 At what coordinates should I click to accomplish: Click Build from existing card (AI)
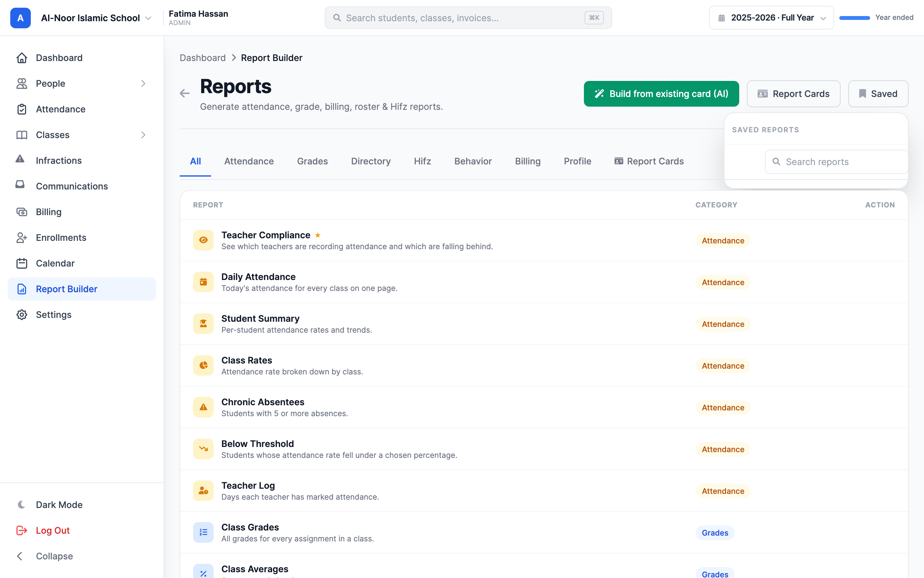click(x=661, y=94)
